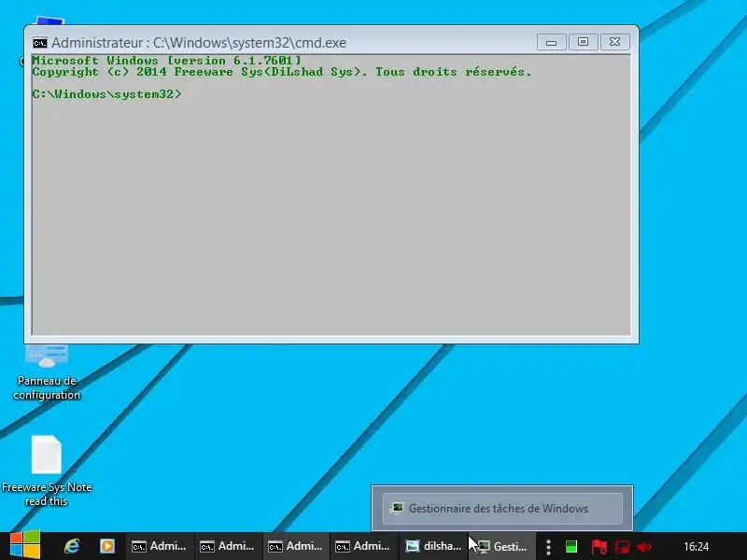Click the green CPU meter tray icon
Screen dimensions: 747x560
point(571,546)
